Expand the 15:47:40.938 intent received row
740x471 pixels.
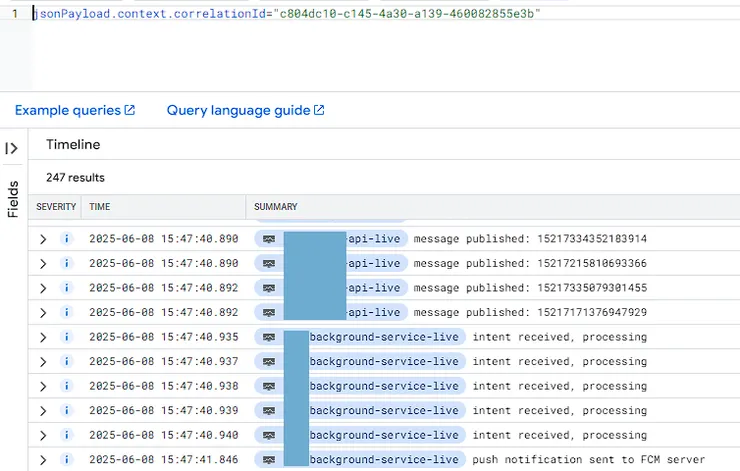[x=43, y=387]
